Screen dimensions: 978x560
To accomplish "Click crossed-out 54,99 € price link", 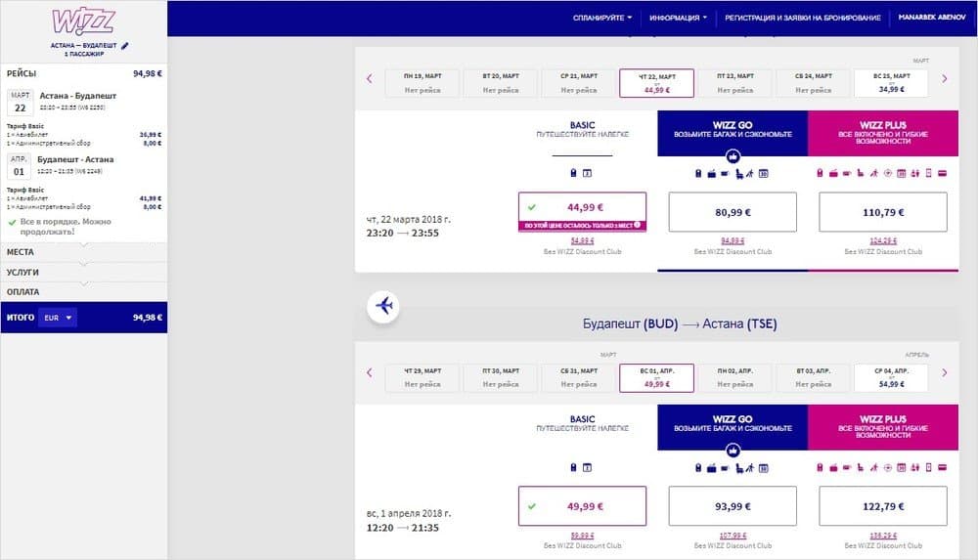I will [x=582, y=240].
